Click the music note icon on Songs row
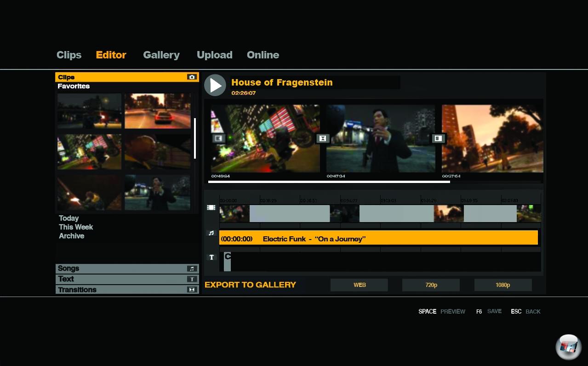Viewport: 588px width, 366px height. tap(192, 269)
